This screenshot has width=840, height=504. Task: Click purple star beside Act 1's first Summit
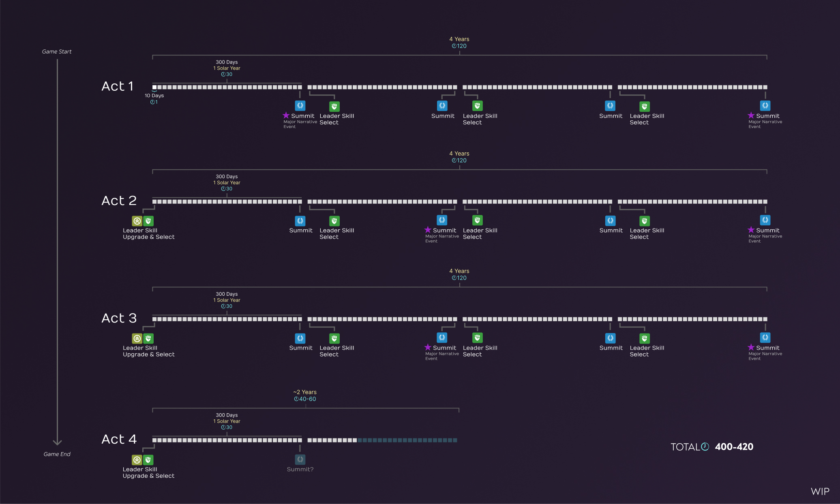(286, 115)
